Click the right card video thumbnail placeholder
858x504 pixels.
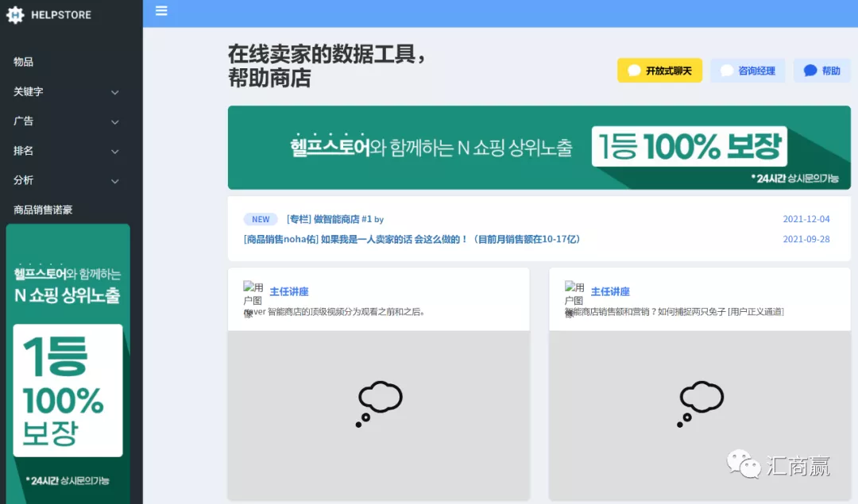click(x=700, y=414)
